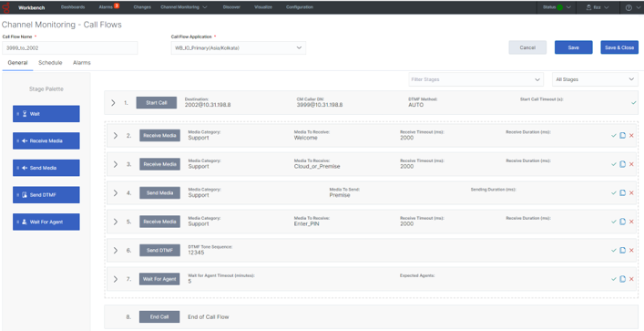This screenshot has width=644, height=331.
Task: Copy stage 3 Cloud_or_Premise
Action: (623, 164)
